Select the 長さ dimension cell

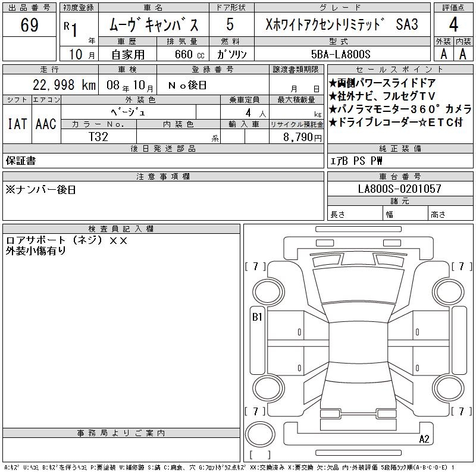[x=355, y=214]
